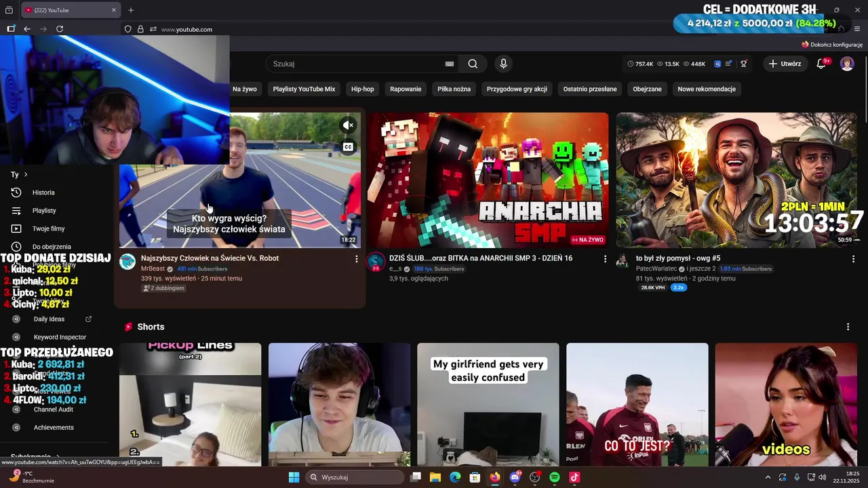
Task: Show the browser sidebar panel icon
Action: pyautogui.click(x=11, y=29)
